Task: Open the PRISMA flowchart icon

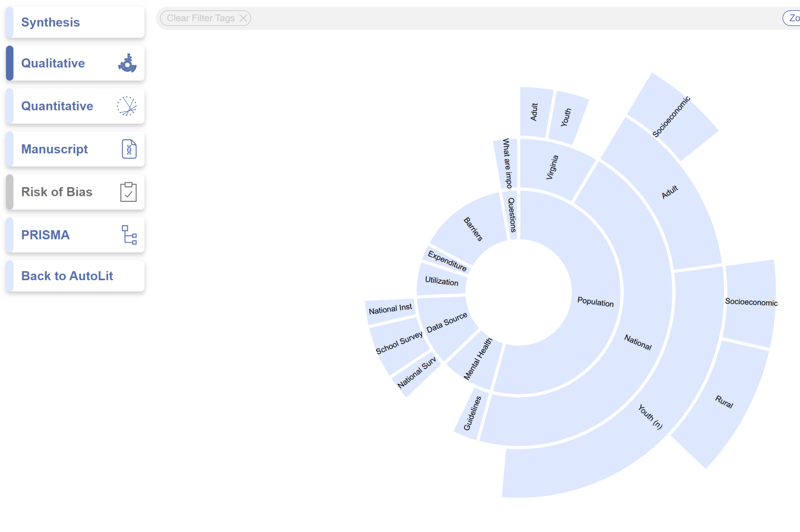Action: click(x=129, y=235)
